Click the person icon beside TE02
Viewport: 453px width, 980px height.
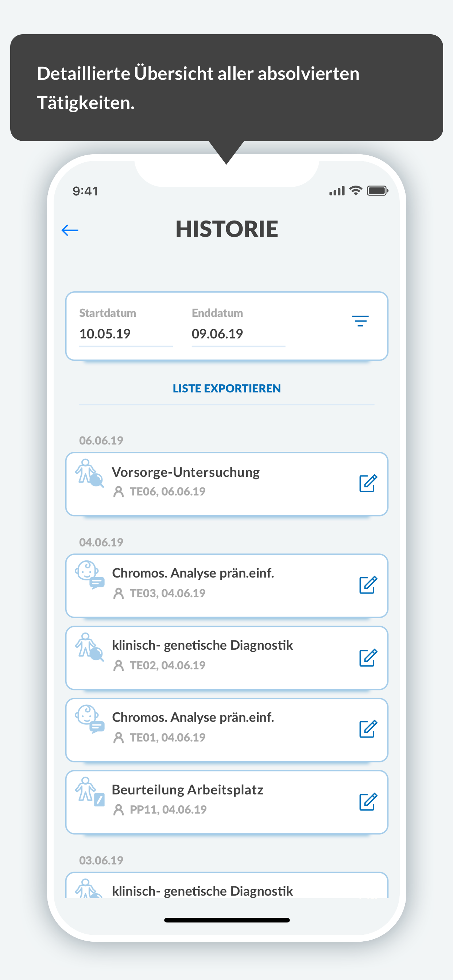point(119,666)
